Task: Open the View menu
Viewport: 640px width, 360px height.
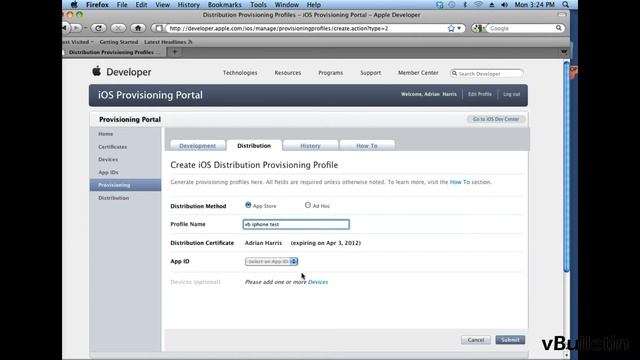Action: pyautogui.click(x=162, y=4)
